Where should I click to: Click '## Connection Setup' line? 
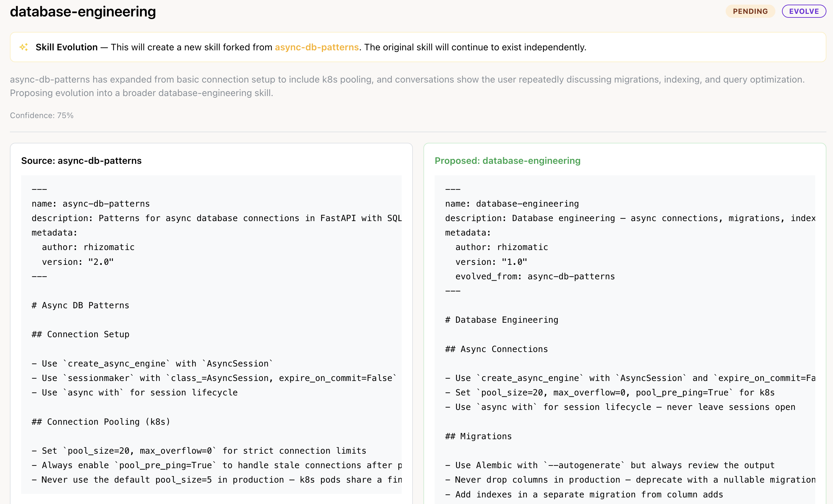[x=80, y=335]
